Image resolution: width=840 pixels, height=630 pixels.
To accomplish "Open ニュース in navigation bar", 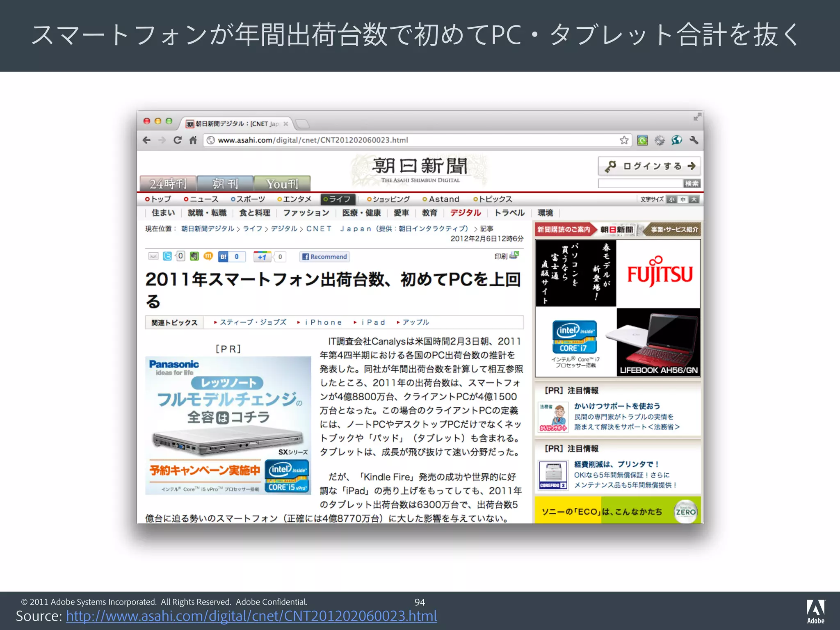I will [x=201, y=199].
